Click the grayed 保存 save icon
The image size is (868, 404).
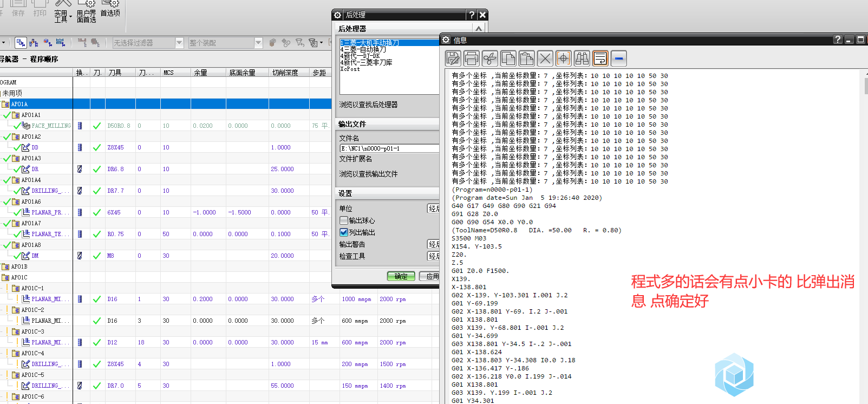pyautogui.click(x=18, y=9)
